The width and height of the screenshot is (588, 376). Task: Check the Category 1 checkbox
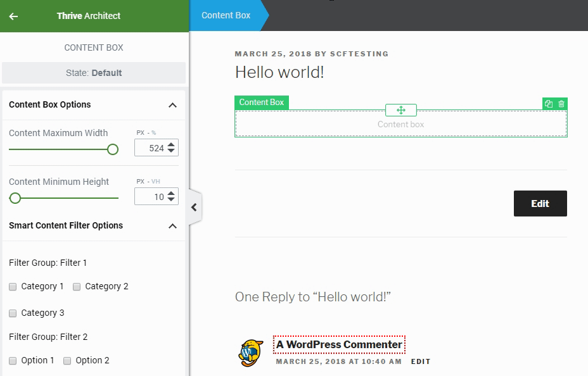click(13, 287)
